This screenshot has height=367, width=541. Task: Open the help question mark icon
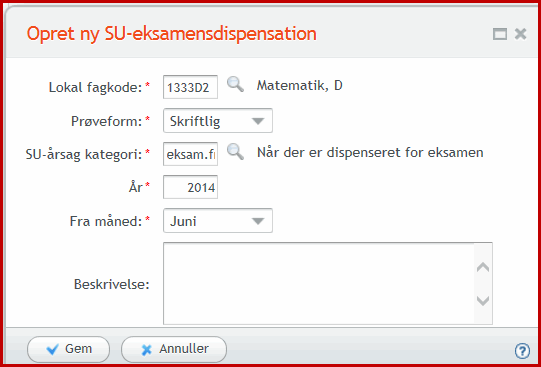point(522,351)
